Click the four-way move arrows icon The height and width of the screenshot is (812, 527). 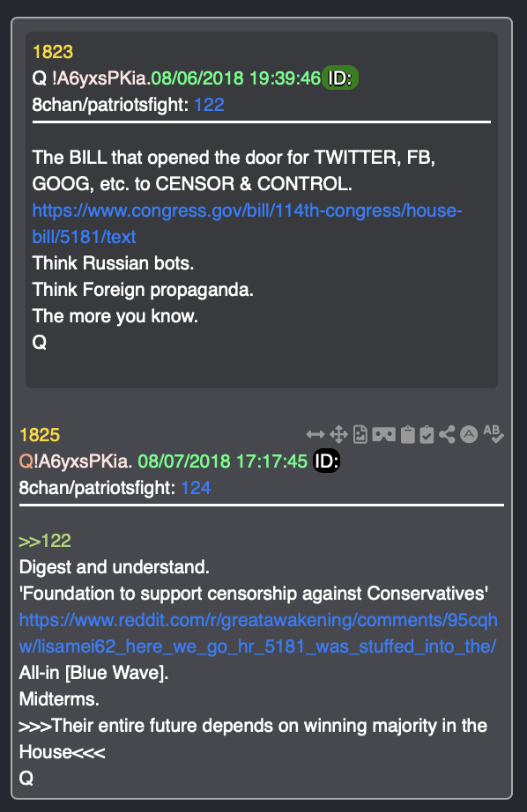pyautogui.click(x=338, y=434)
